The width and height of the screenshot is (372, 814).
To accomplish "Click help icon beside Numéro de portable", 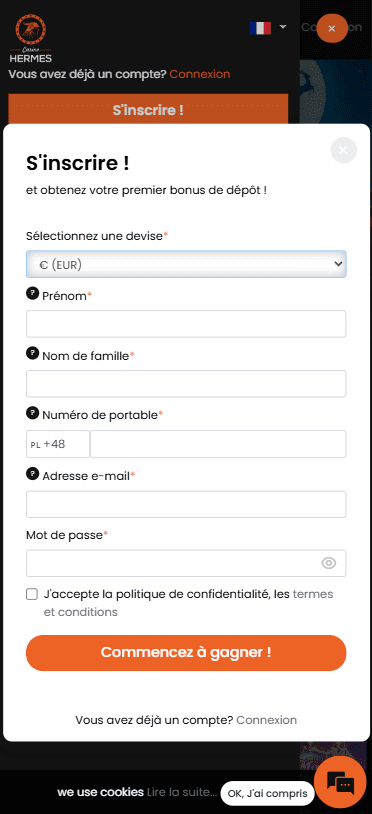I will (x=32, y=413).
